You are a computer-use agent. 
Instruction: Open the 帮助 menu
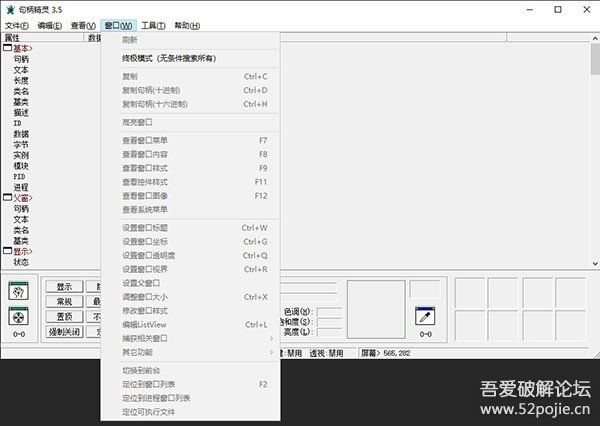(187, 25)
